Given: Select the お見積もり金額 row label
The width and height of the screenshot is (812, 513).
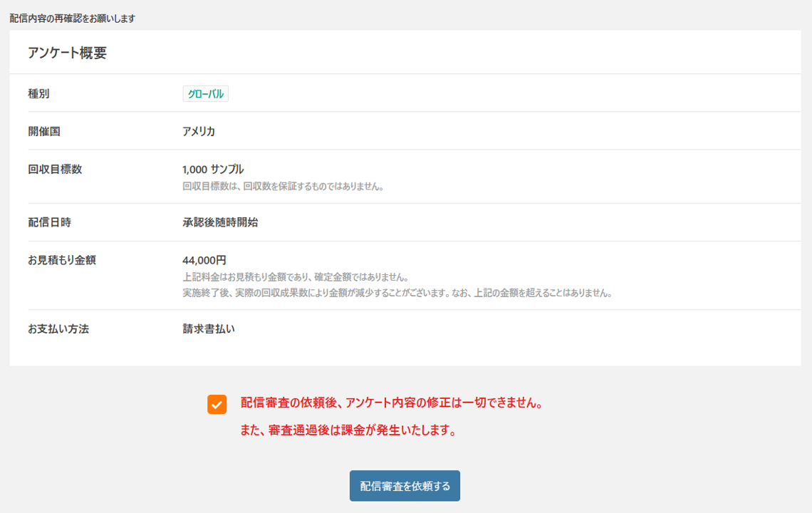Looking at the screenshot, I should [61, 261].
